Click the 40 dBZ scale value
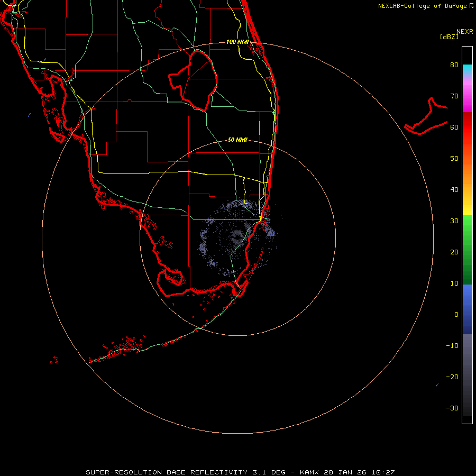This screenshot has width=476, height=476. tap(454, 190)
